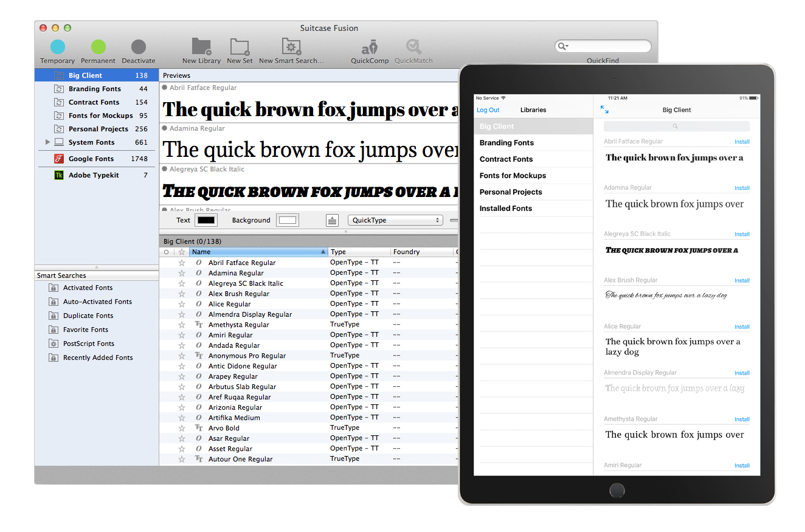Click the System Fonts computer icon
The width and height of the screenshot is (805, 532).
click(x=59, y=142)
